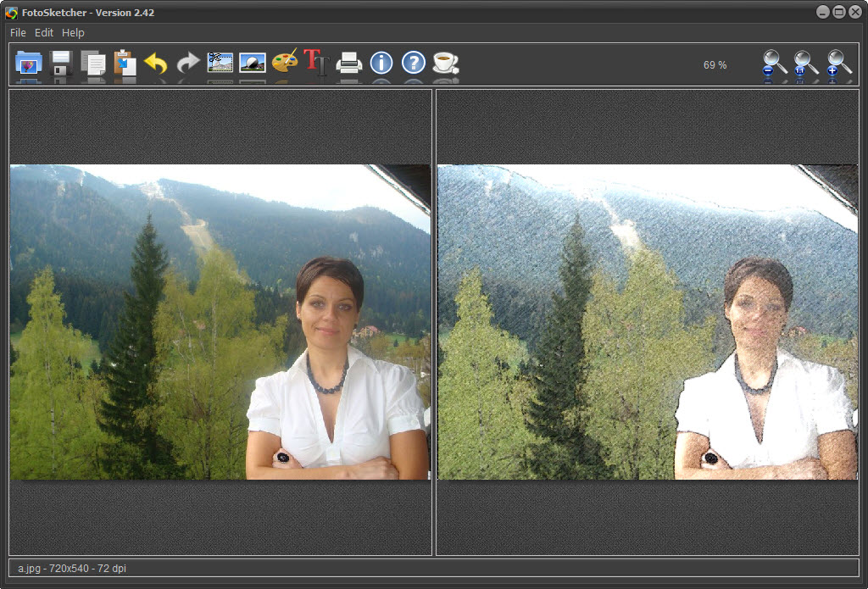Click the grey redo arrow
This screenshot has width=868, height=589.
point(188,64)
